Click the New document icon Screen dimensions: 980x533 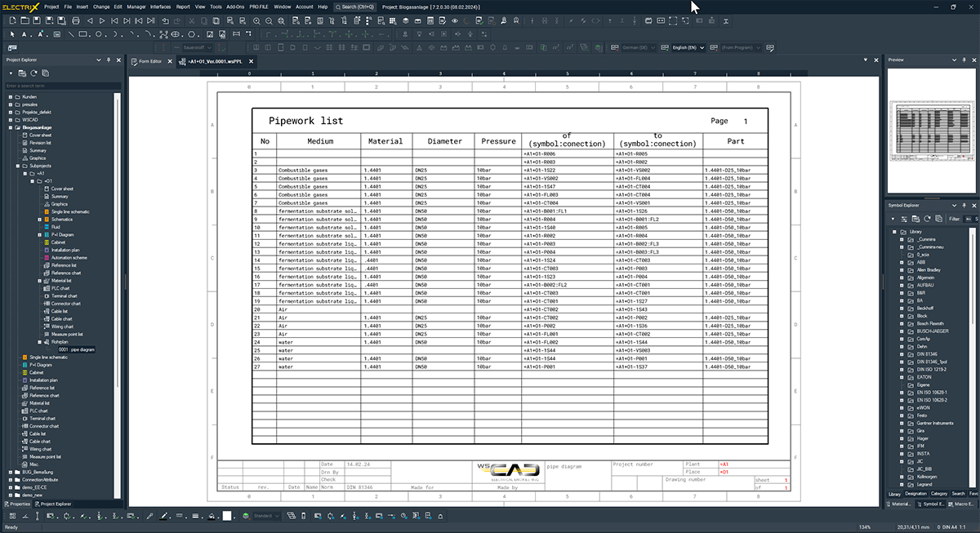(13, 20)
